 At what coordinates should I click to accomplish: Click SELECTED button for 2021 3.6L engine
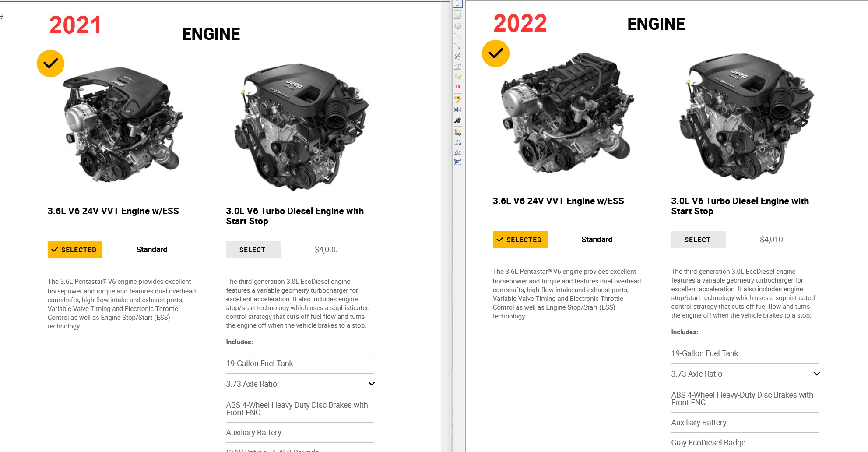tap(75, 250)
